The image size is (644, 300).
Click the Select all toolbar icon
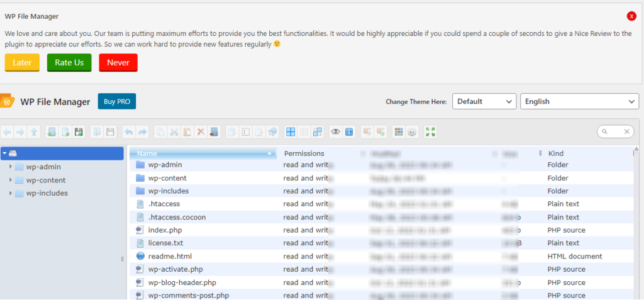pos(291,132)
